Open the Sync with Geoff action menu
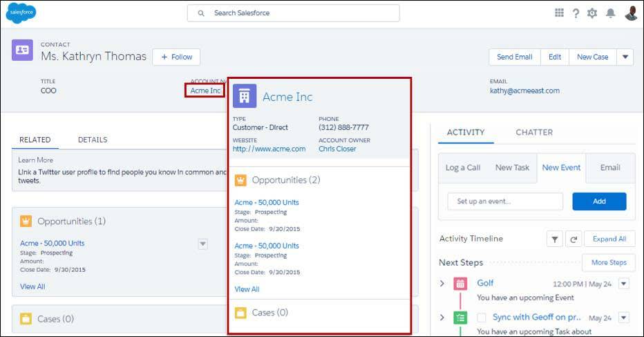 point(624,318)
